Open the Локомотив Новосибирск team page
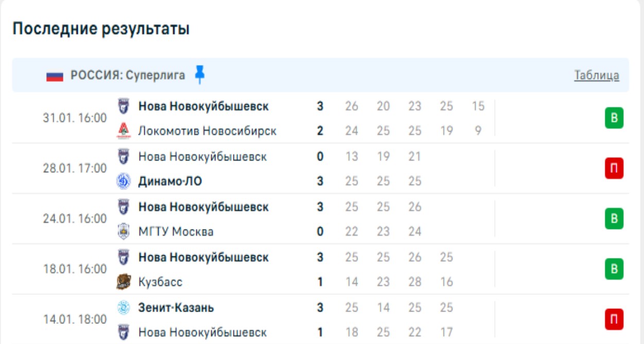This screenshot has height=344, width=644. [207, 131]
